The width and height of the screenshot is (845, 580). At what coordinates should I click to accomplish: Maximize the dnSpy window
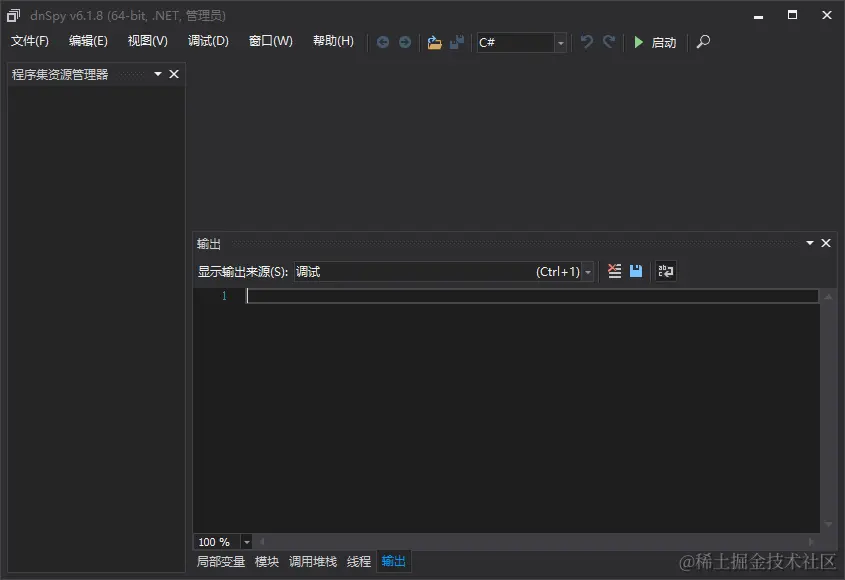(792, 15)
